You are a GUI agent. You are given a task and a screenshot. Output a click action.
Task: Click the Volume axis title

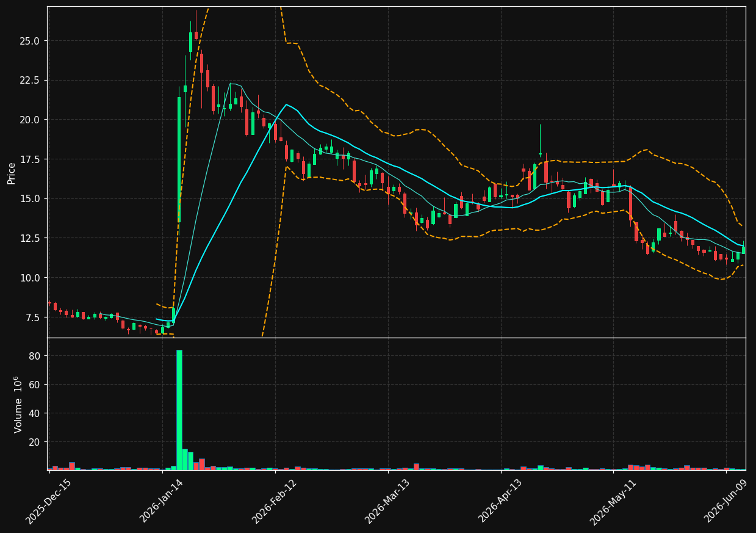pos(18,404)
